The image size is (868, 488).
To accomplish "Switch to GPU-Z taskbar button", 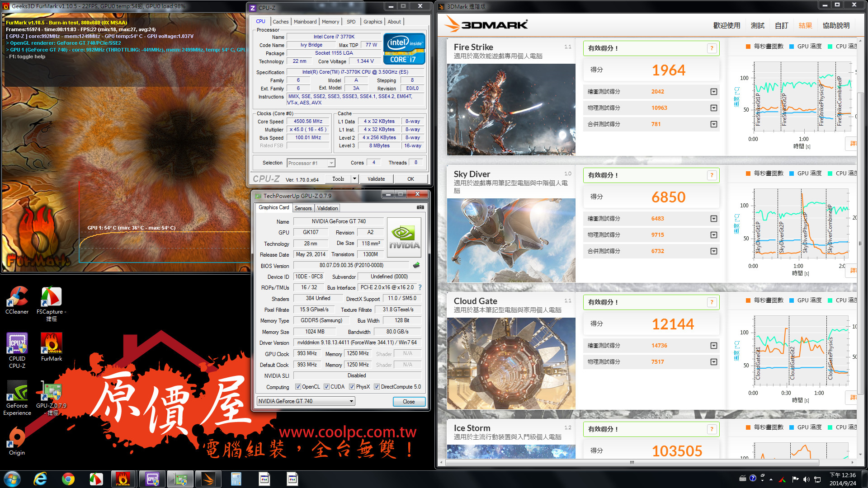I will click(x=180, y=479).
